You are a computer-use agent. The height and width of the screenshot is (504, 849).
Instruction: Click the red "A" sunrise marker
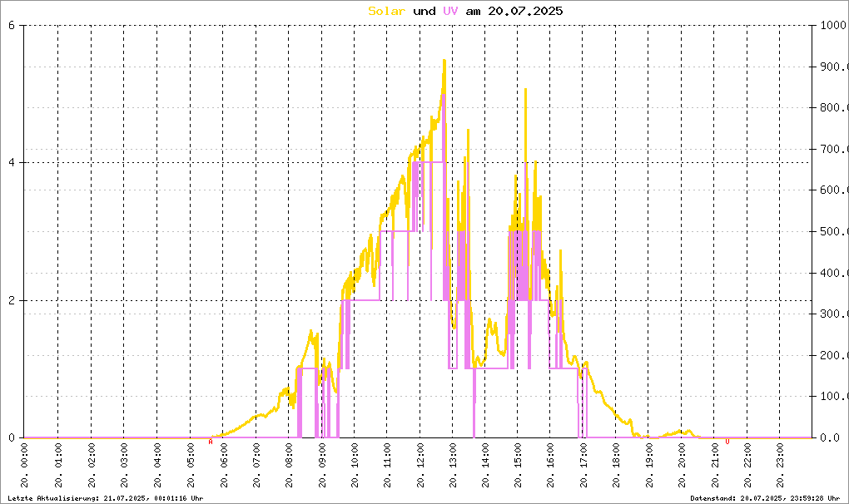pyautogui.click(x=211, y=442)
